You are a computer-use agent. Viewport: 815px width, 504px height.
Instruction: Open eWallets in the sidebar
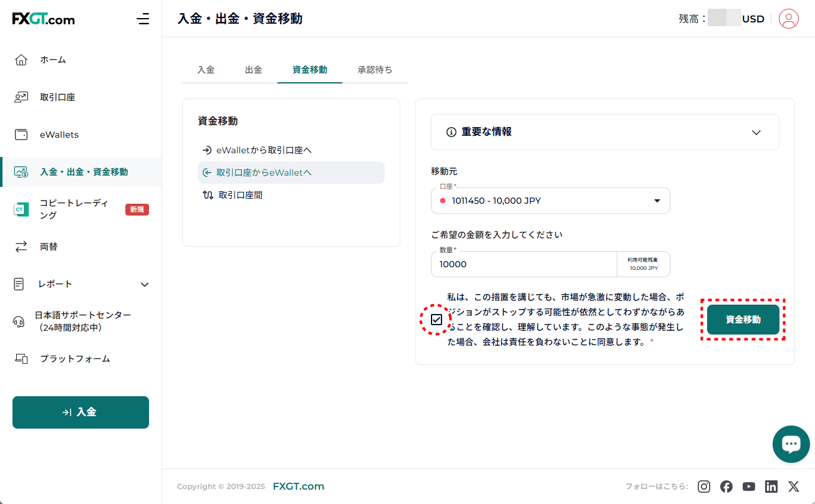click(59, 135)
